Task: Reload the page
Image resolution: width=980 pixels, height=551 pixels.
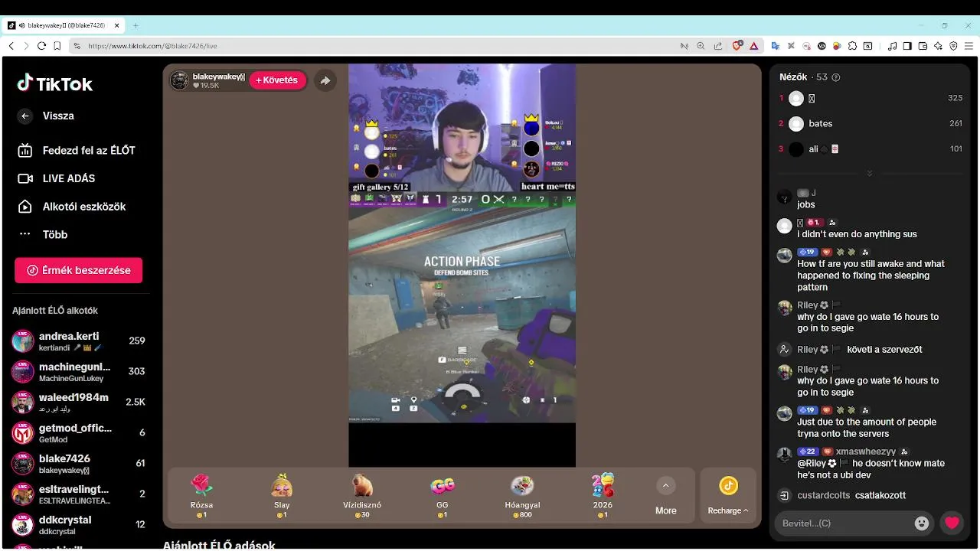Action: [x=42, y=46]
